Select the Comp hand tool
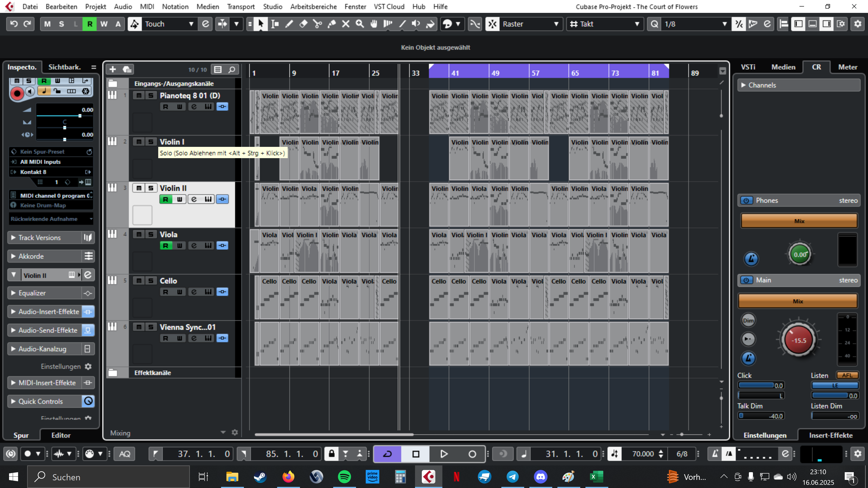 click(374, 24)
